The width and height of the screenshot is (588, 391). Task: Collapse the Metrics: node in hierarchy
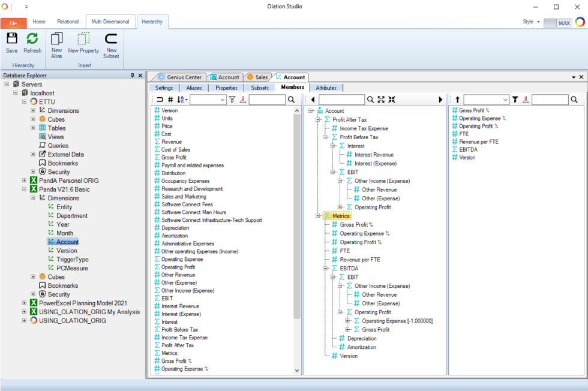point(319,216)
